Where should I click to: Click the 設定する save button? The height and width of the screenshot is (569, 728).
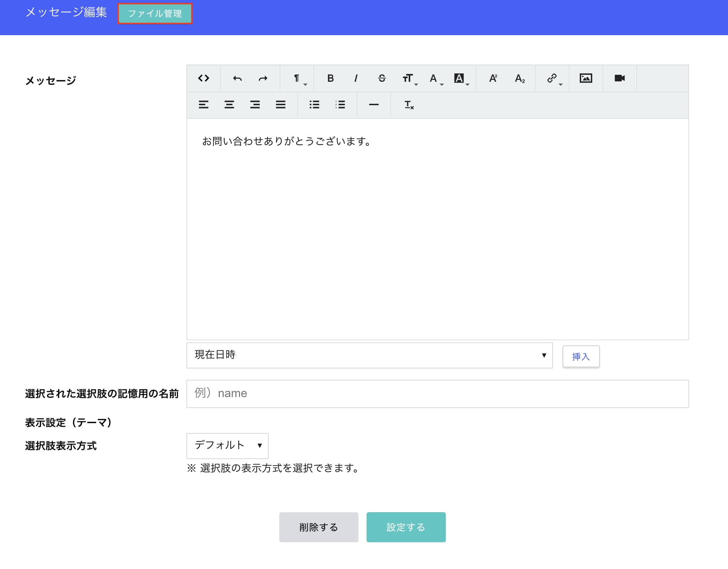tap(406, 527)
